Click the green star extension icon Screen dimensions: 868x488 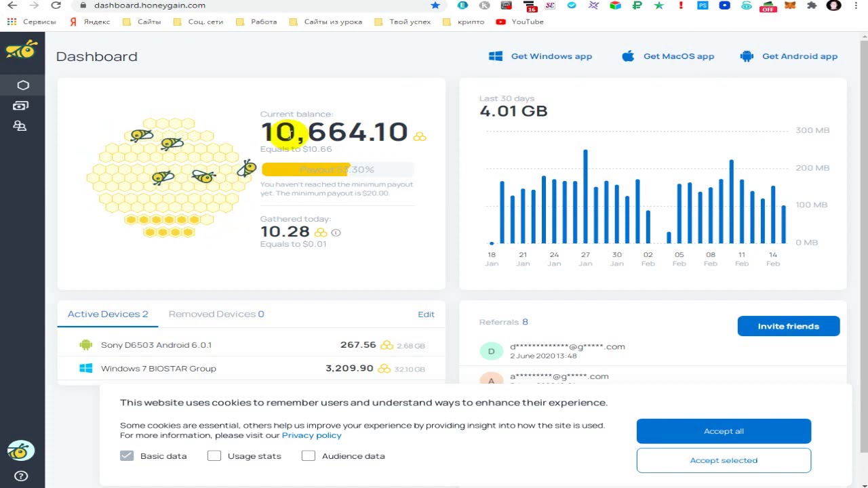point(659,5)
